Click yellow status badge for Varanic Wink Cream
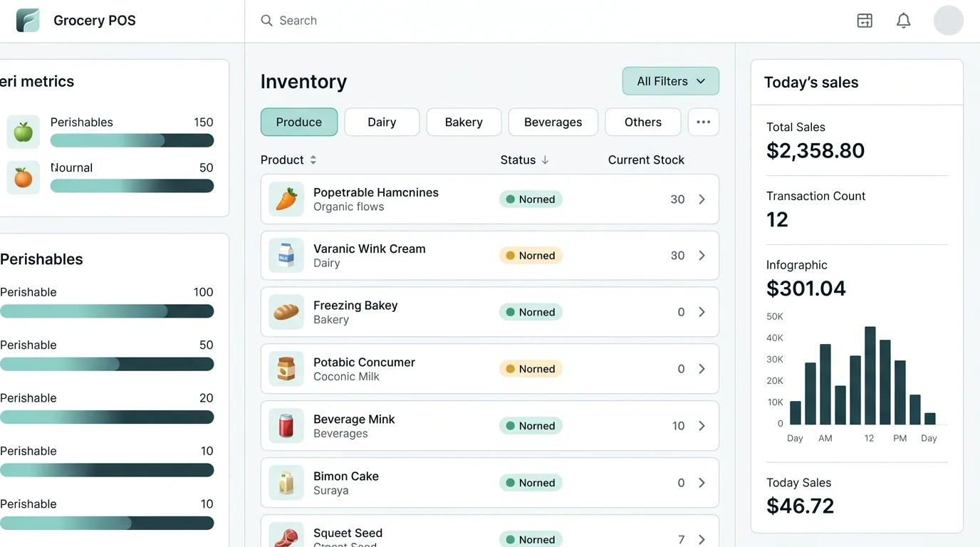The image size is (980, 547). [x=531, y=256]
